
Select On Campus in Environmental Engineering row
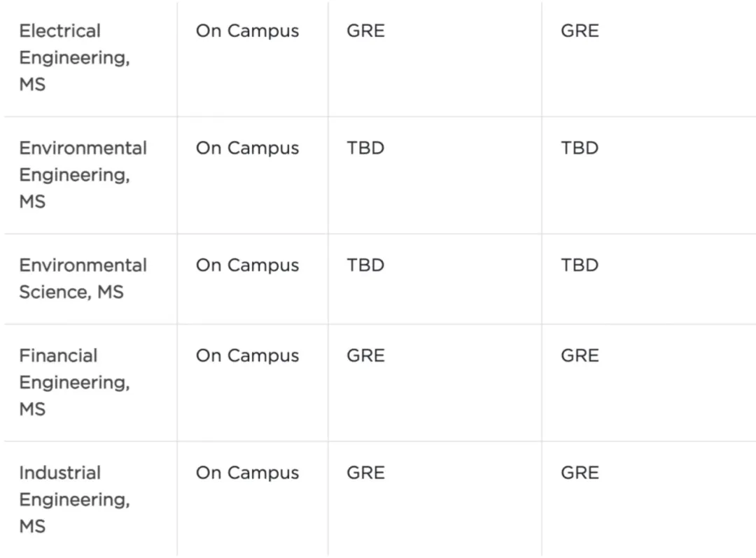[x=247, y=148]
